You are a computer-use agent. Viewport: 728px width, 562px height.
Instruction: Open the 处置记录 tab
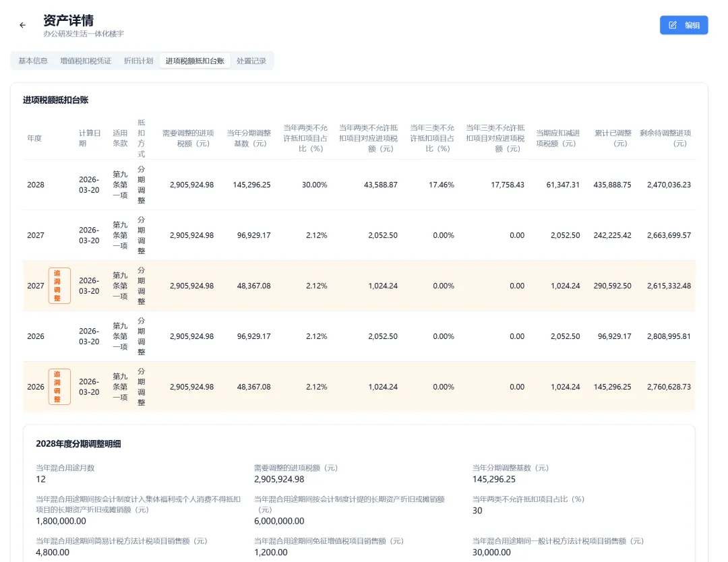tap(251, 61)
